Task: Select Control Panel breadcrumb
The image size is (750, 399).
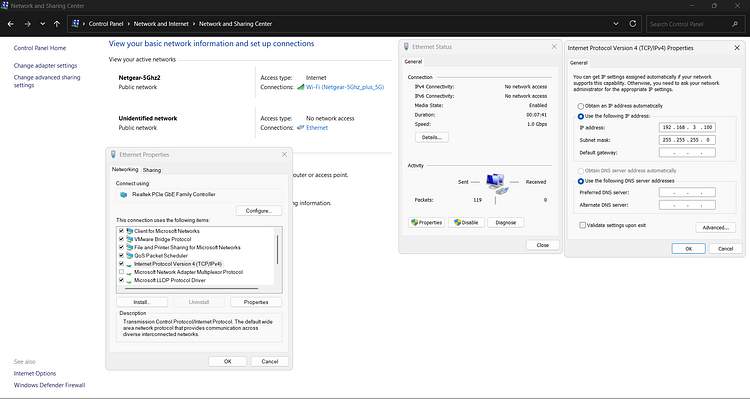Action: (106, 23)
